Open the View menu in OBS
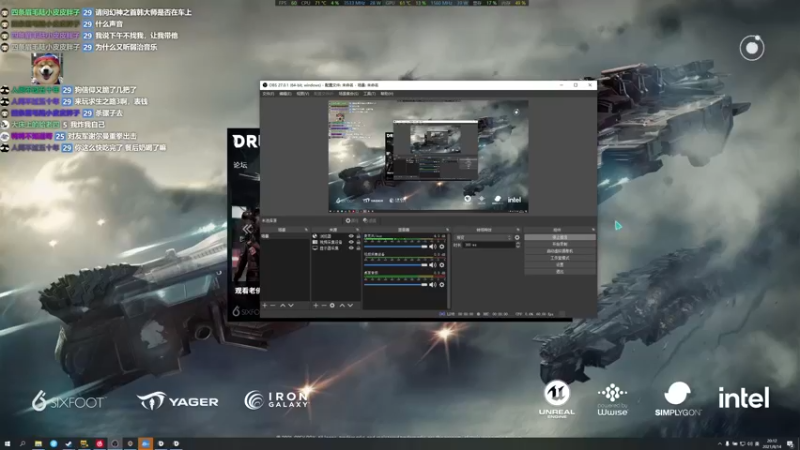 tap(303, 94)
